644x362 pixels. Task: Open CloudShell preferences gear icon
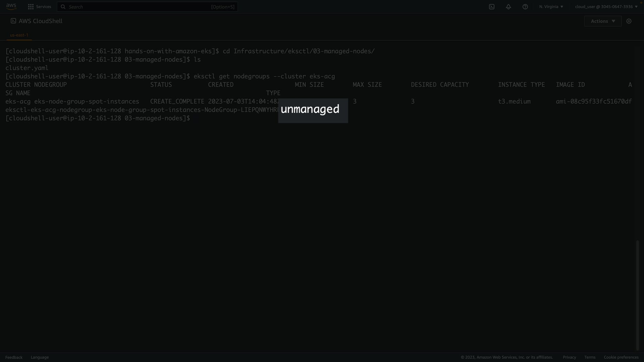(629, 21)
